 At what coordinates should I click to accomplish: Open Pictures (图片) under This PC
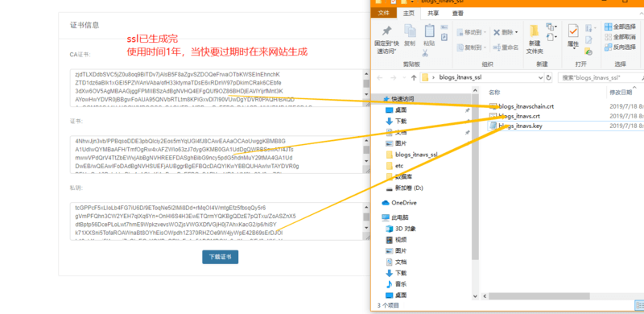click(396, 250)
